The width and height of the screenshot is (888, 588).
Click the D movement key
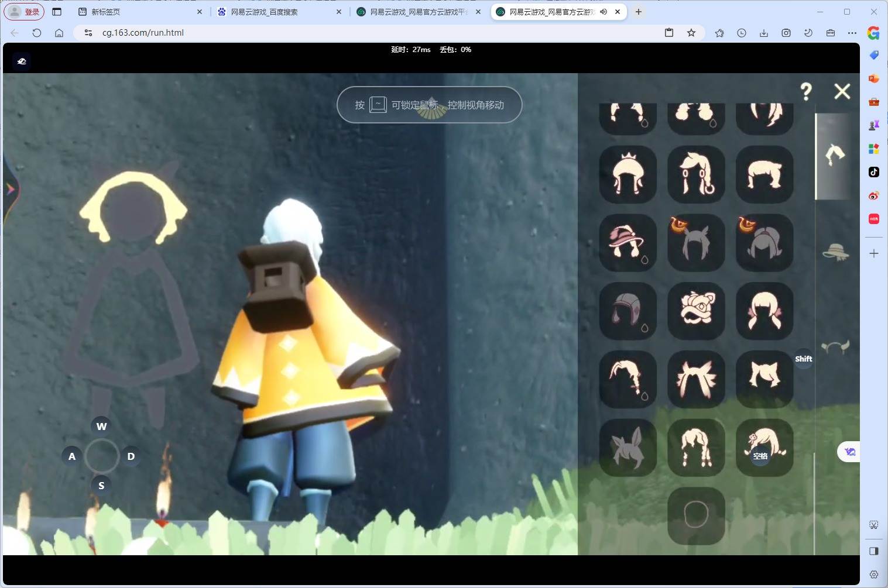point(131,456)
